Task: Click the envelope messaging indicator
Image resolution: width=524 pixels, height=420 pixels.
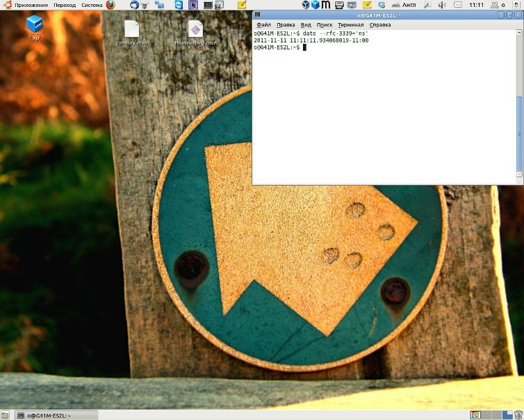Action: click(x=458, y=5)
